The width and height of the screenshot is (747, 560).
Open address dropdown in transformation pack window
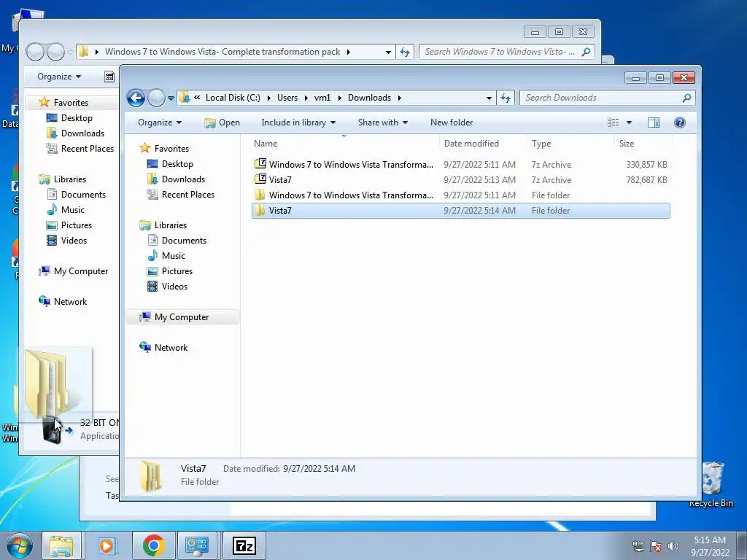(x=388, y=52)
